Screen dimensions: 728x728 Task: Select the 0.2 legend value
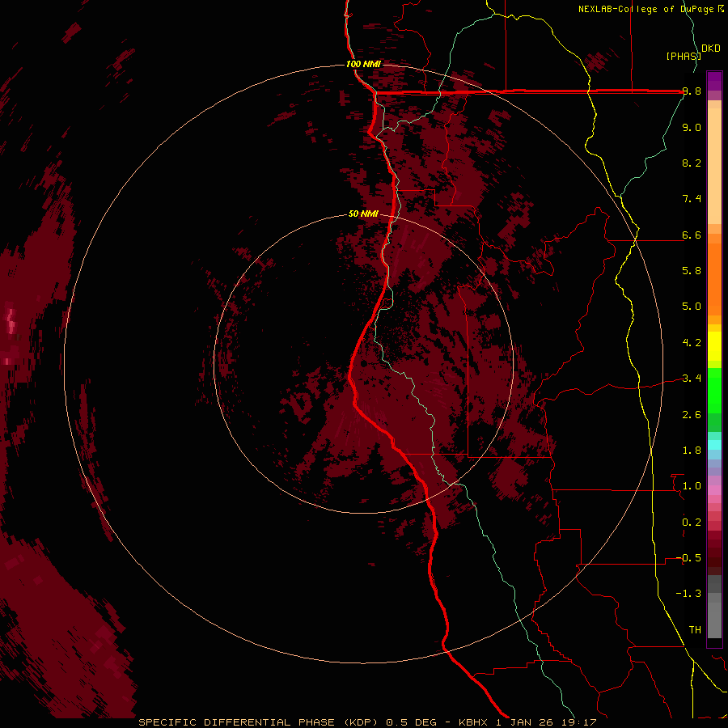[x=692, y=523]
